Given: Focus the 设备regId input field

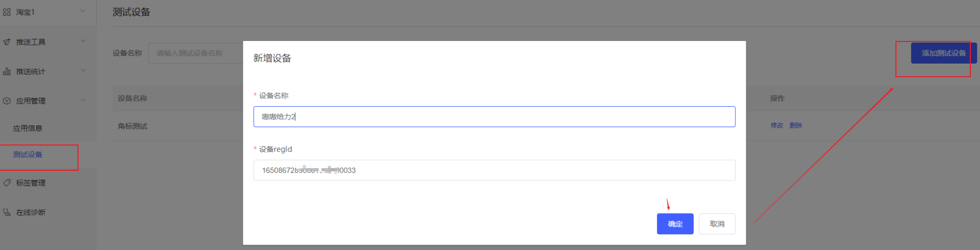Looking at the screenshot, I should (494, 170).
